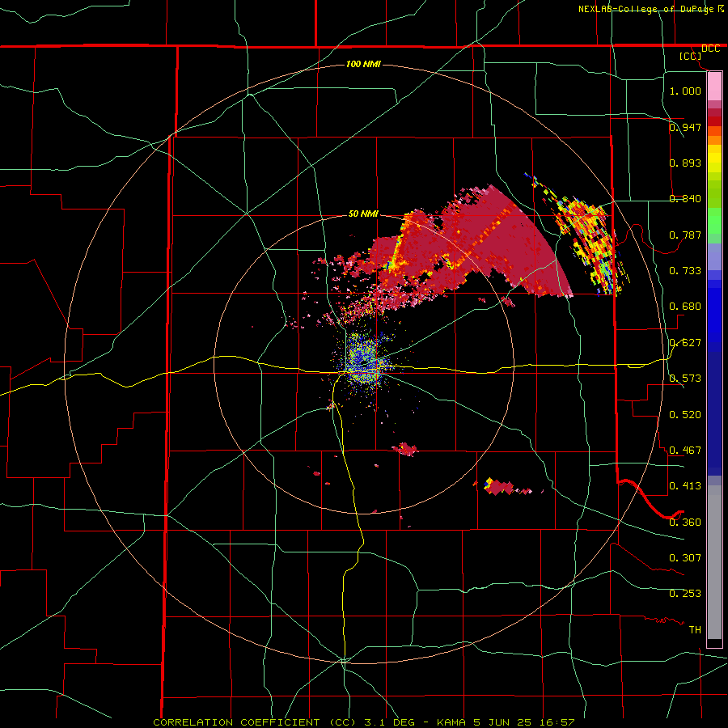Select the 0.253 scale value
Image resolution: width=728 pixels, height=728 pixels.
click(685, 594)
